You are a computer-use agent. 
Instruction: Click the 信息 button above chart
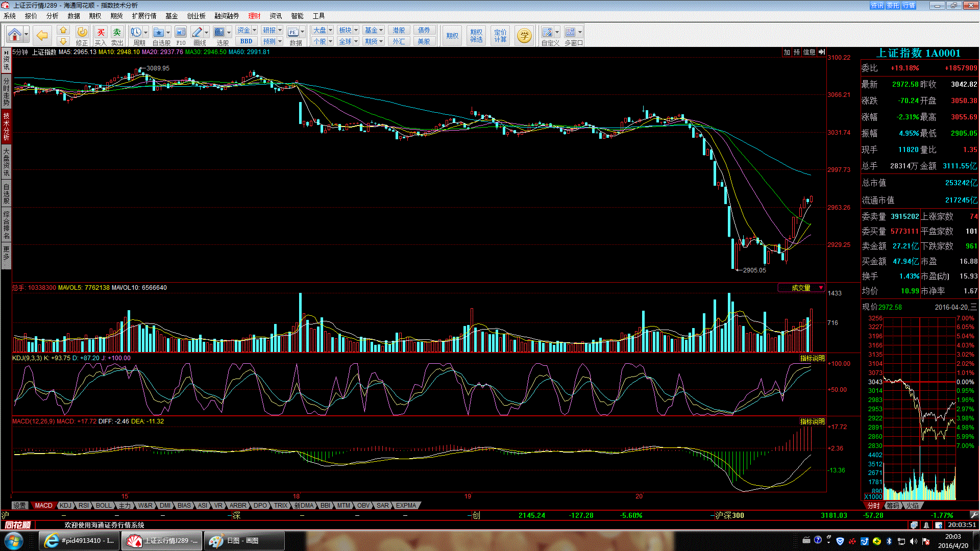tap(809, 52)
